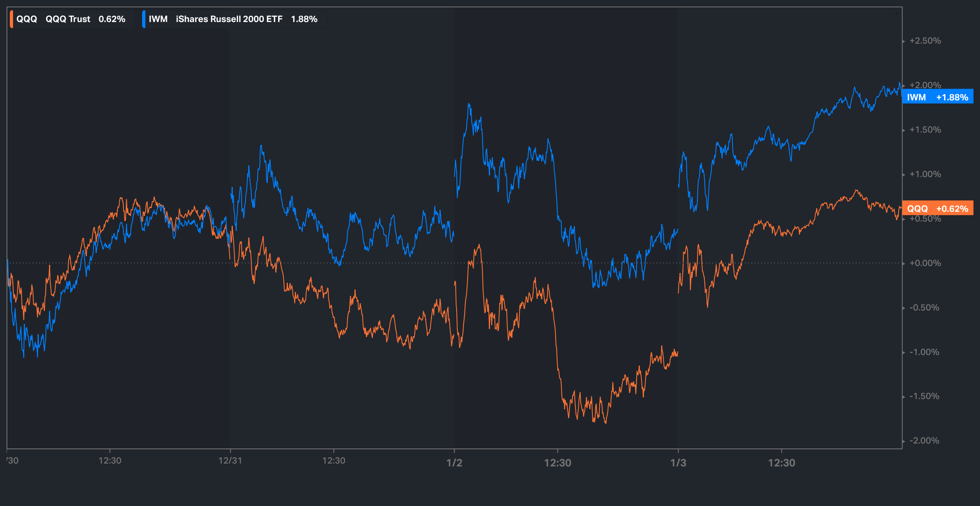Click the +1.00% y-axis label
This screenshot has width=980, height=506.
pyautogui.click(x=925, y=174)
